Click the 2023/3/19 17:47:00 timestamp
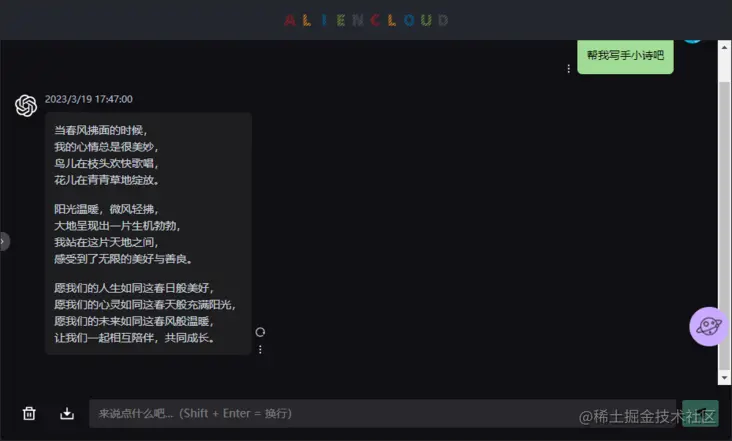The image size is (732, 441). (89, 99)
